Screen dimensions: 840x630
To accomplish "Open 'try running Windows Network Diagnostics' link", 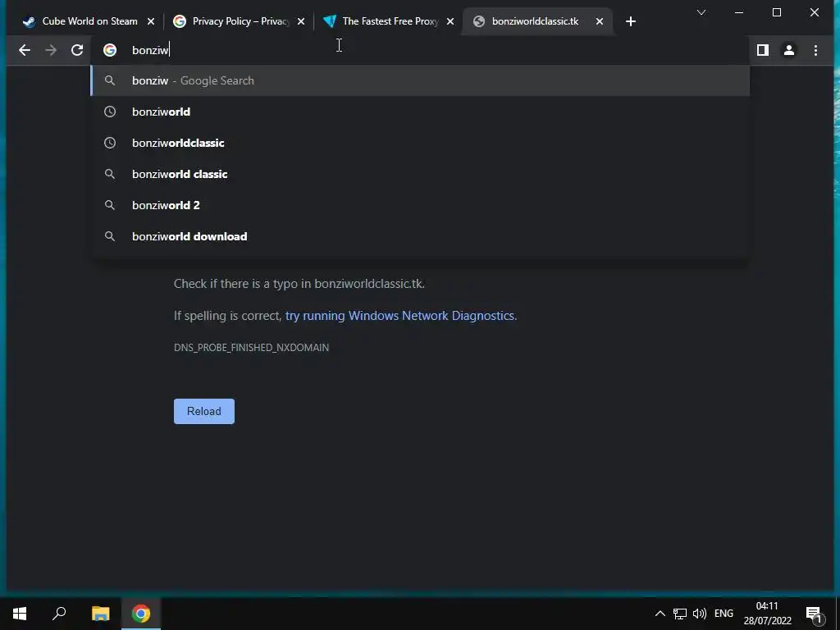I will 399,316.
